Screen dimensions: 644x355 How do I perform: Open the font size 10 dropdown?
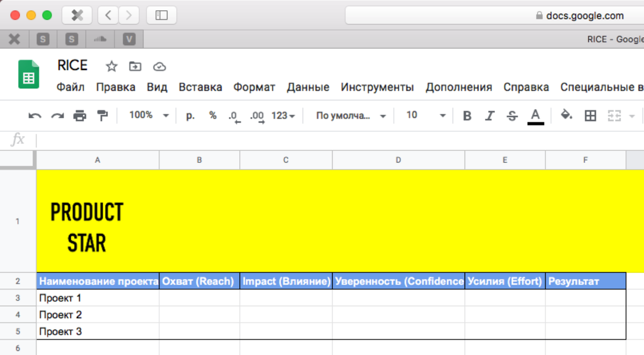[x=426, y=115]
